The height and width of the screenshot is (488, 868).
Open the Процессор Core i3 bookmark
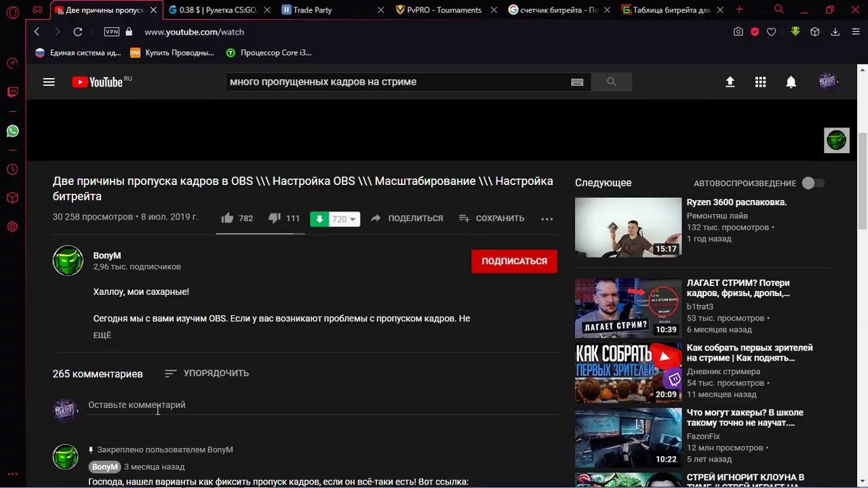269,52
